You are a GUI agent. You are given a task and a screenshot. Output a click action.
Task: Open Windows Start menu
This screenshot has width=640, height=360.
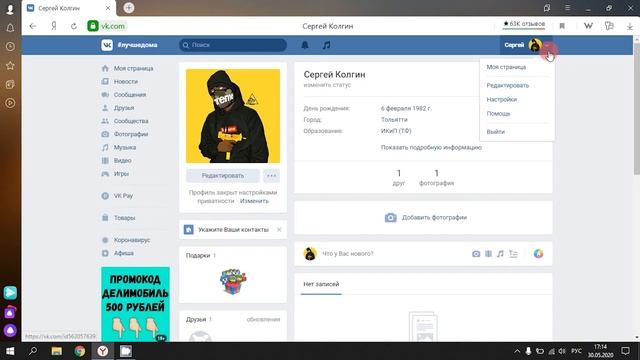tap(10, 351)
